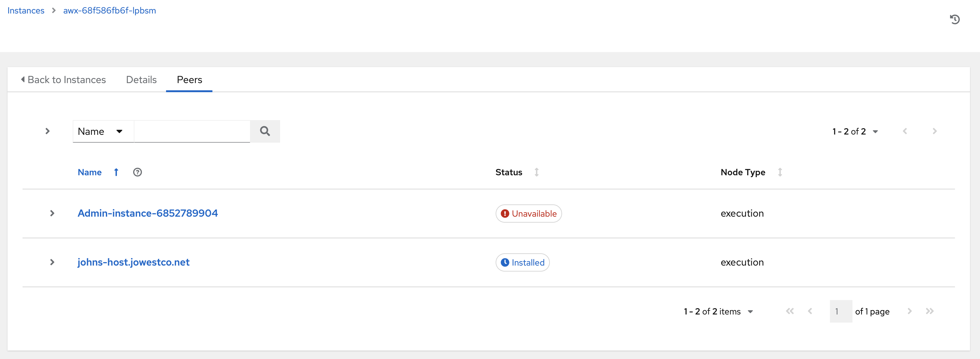Select the Peers tab
The image size is (980, 359).
pos(189,80)
